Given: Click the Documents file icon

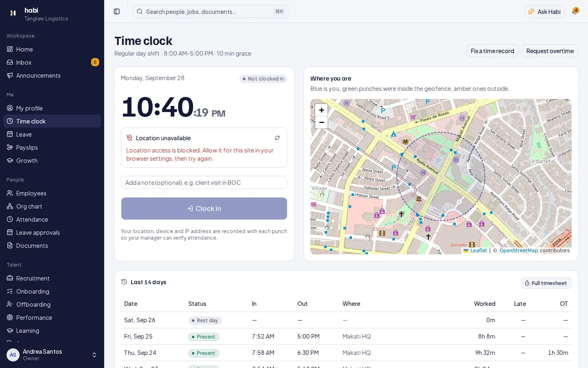Looking at the screenshot, I should pyautogui.click(x=10, y=245).
